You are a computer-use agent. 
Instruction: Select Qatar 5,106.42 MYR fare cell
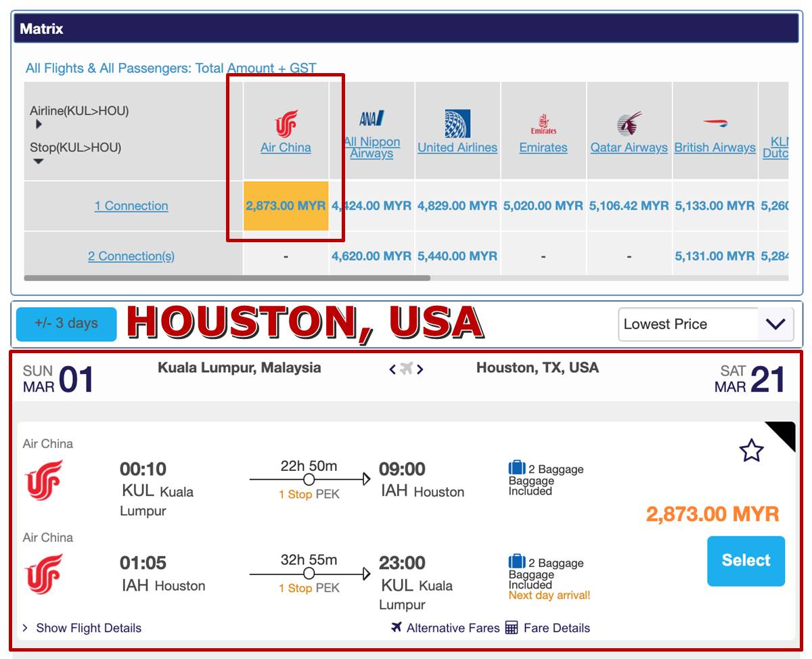pyautogui.click(x=629, y=206)
